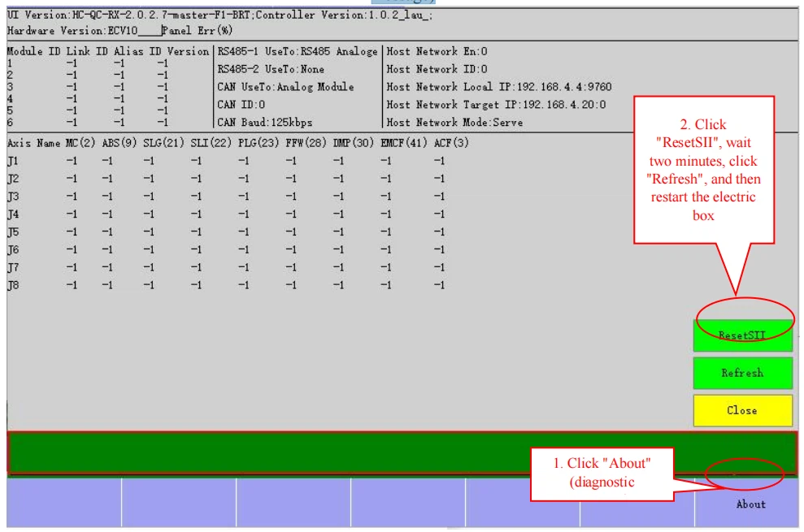Close the diagnostic panel with yellow Close button
The image size is (804, 532).
tap(741, 410)
